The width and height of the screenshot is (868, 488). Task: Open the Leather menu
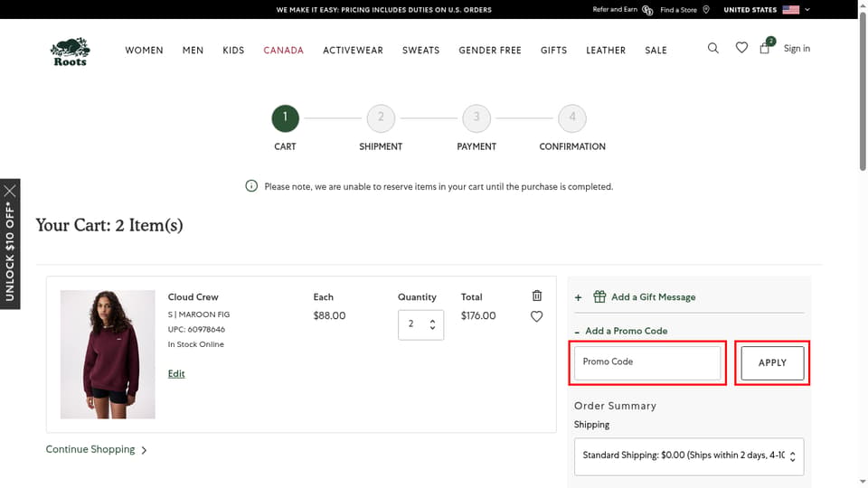coord(606,51)
